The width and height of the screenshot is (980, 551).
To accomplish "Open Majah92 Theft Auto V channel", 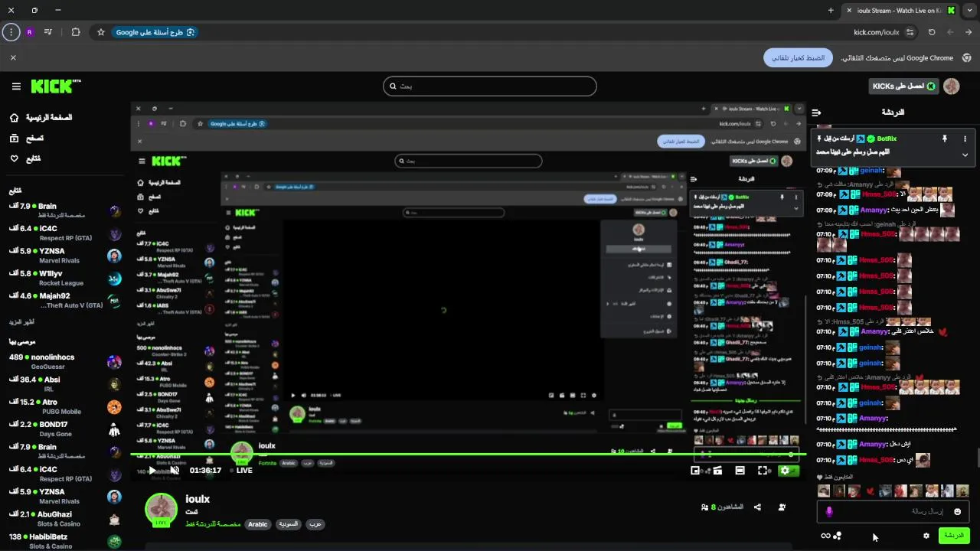I will click(66, 301).
